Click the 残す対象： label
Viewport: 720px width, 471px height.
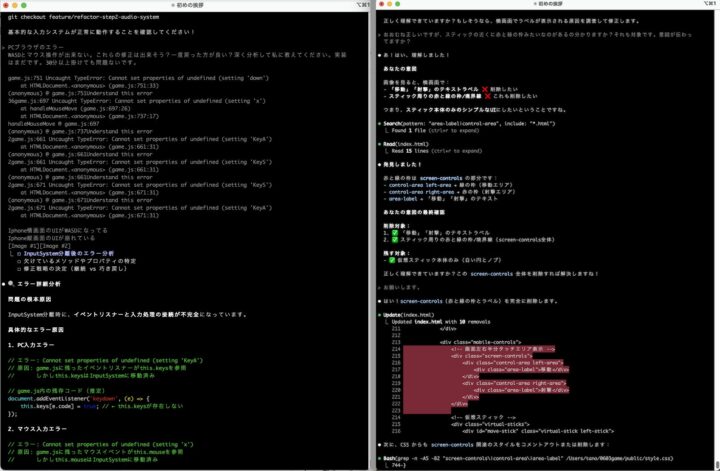pyautogui.click(x=397, y=253)
